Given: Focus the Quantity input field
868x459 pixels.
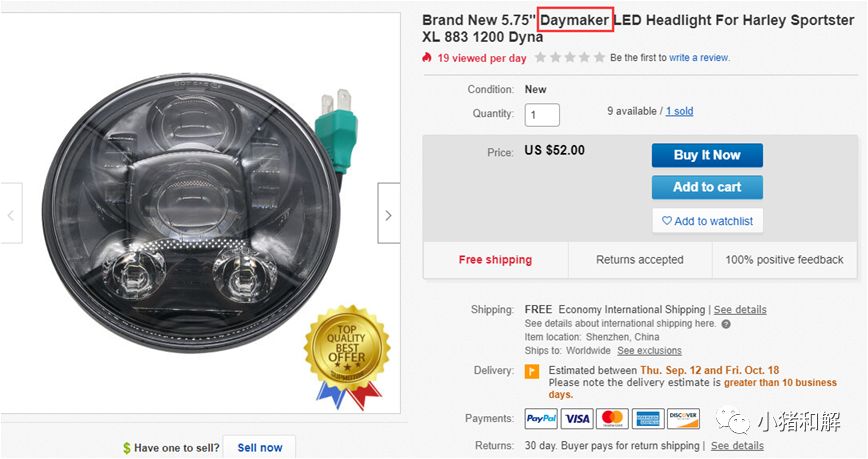Looking at the screenshot, I should [x=542, y=115].
